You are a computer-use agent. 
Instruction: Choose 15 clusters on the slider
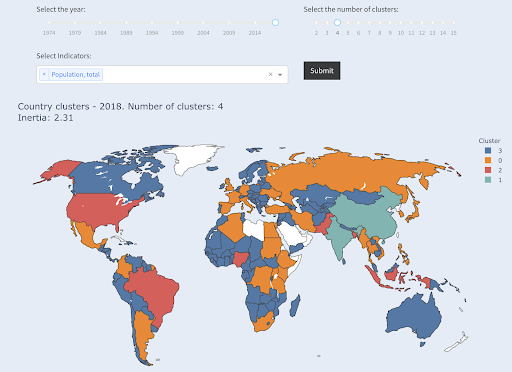coord(453,23)
